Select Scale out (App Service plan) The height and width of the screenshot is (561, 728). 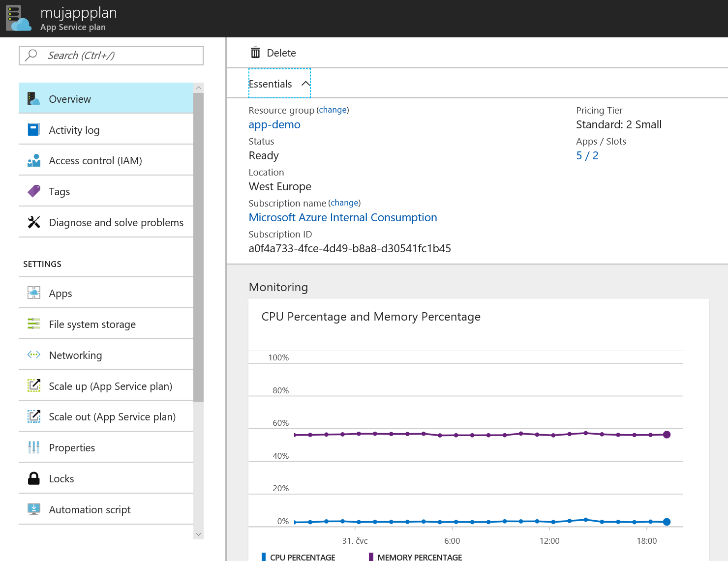pyautogui.click(x=106, y=416)
